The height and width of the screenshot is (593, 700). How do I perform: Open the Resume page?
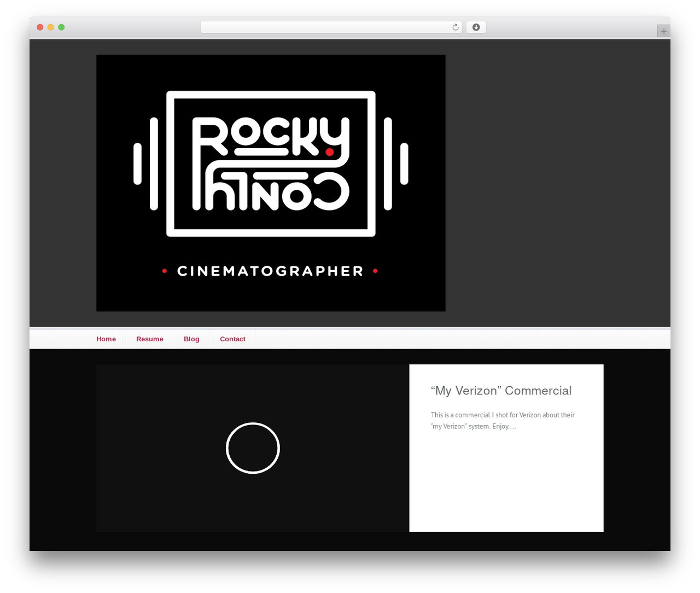[x=150, y=339]
